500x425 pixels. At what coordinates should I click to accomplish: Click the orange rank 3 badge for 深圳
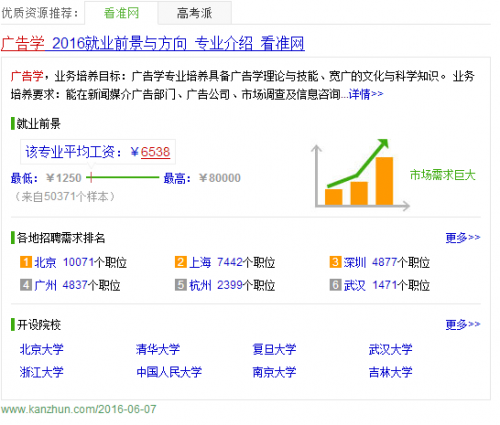335,262
